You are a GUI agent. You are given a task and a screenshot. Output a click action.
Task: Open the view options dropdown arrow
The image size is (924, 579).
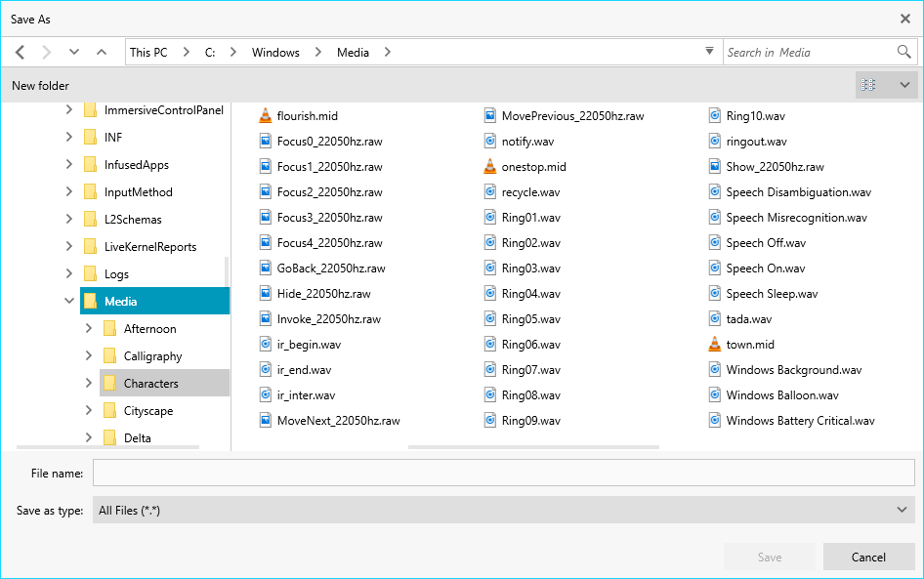pyautogui.click(x=904, y=85)
